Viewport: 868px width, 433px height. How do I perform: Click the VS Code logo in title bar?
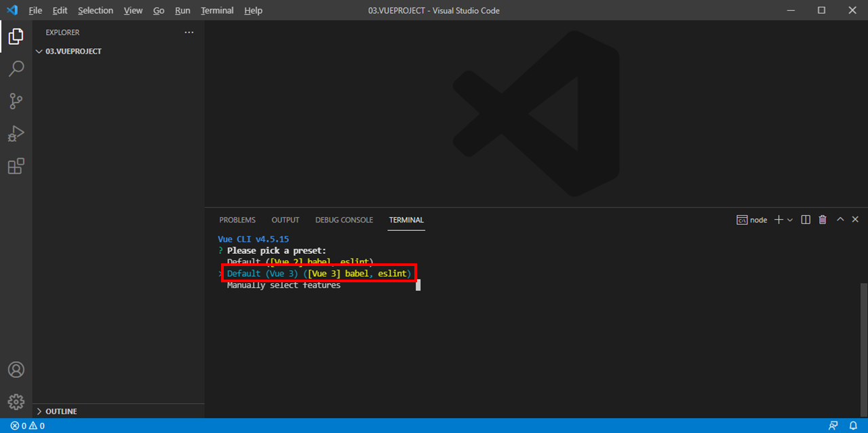pos(12,10)
